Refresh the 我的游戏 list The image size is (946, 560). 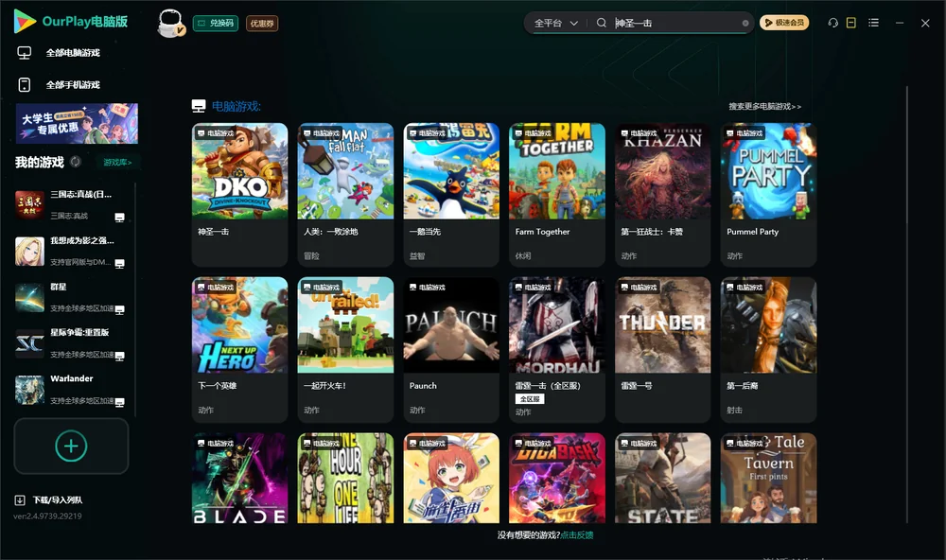coord(76,162)
